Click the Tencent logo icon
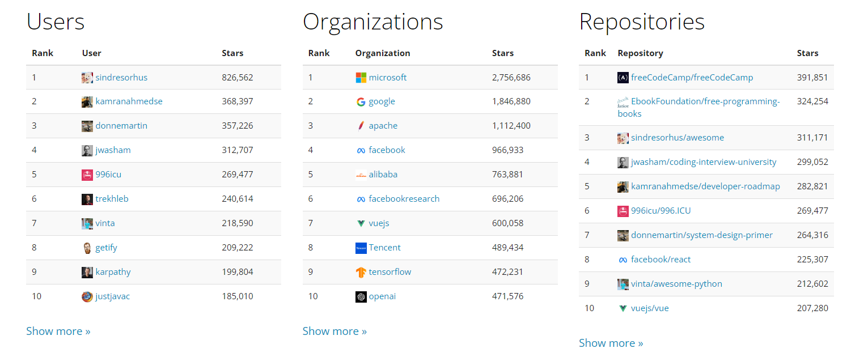The image size is (868, 361). 361,248
